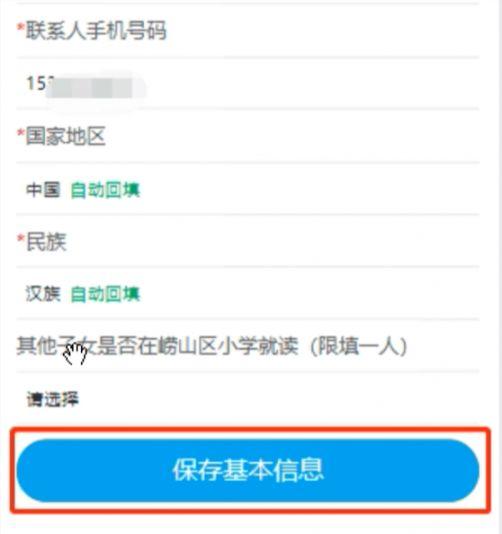This screenshot has height=534, width=502.
Task: Click red asterisk before 民族
Action: pos(21,238)
